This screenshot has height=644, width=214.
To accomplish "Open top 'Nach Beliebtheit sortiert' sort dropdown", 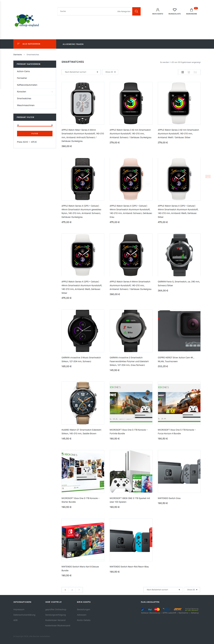I will click(81, 72).
